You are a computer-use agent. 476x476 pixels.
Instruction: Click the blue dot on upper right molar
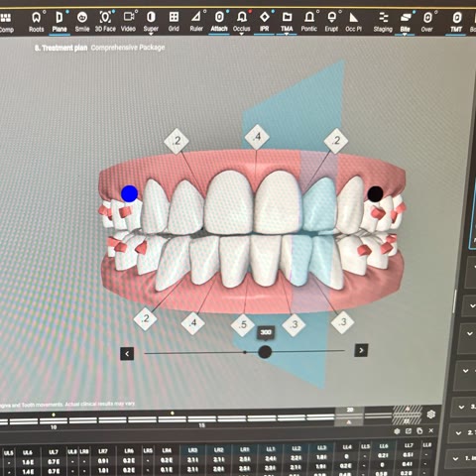(x=129, y=193)
